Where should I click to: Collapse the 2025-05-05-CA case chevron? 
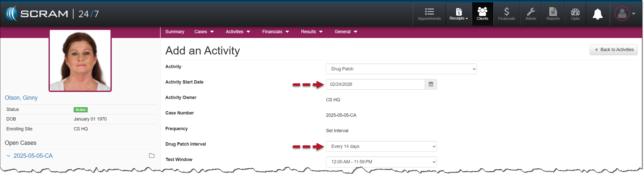8,156
